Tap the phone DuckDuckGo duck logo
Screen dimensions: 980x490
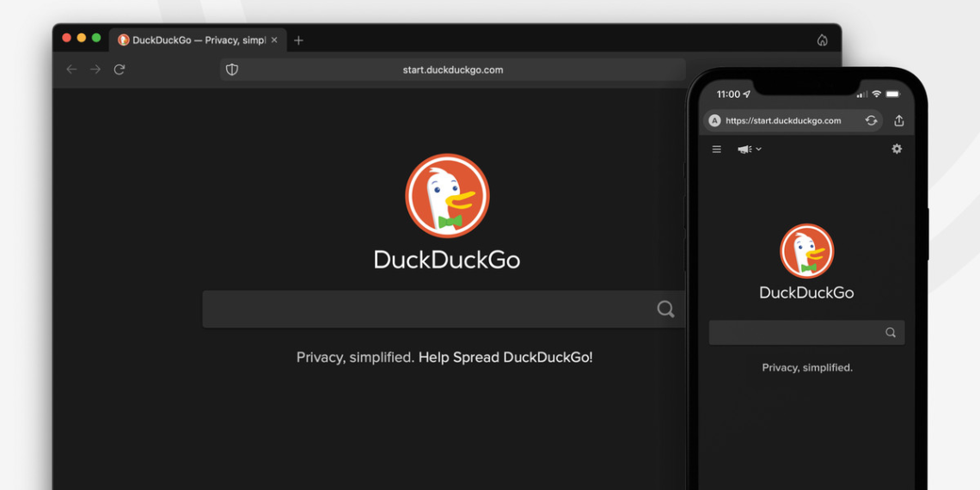[x=807, y=251]
